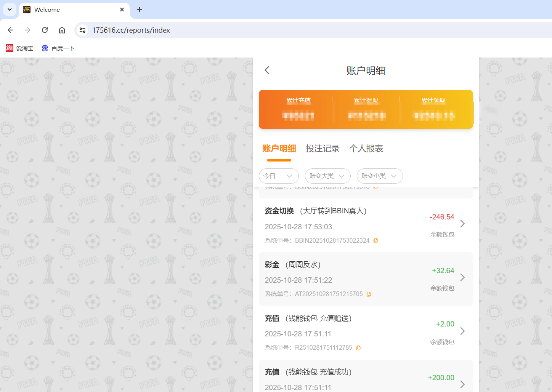Click the browser reload icon
The width and height of the screenshot is (552, 392).
click(45, 30)
